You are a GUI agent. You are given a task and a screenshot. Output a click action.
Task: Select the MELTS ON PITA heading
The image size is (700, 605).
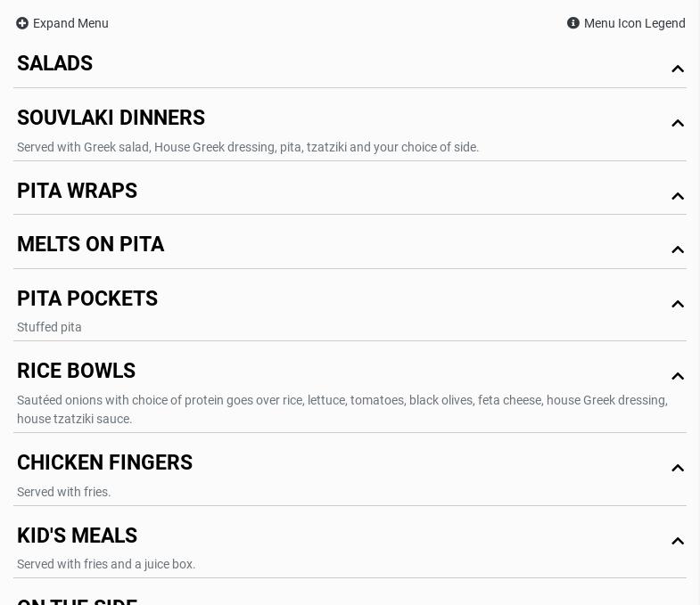pyautogui.click(x=91, y=245)
